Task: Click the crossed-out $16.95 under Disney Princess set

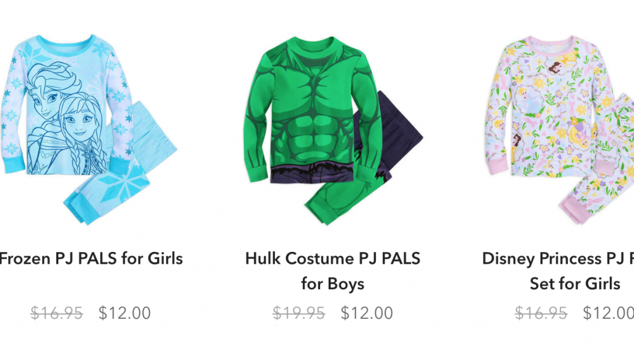Action: (x=541, y=313)
